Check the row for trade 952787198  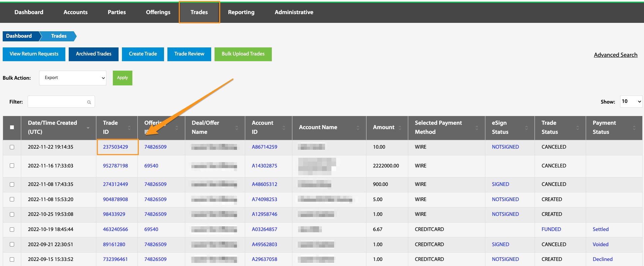12,166
